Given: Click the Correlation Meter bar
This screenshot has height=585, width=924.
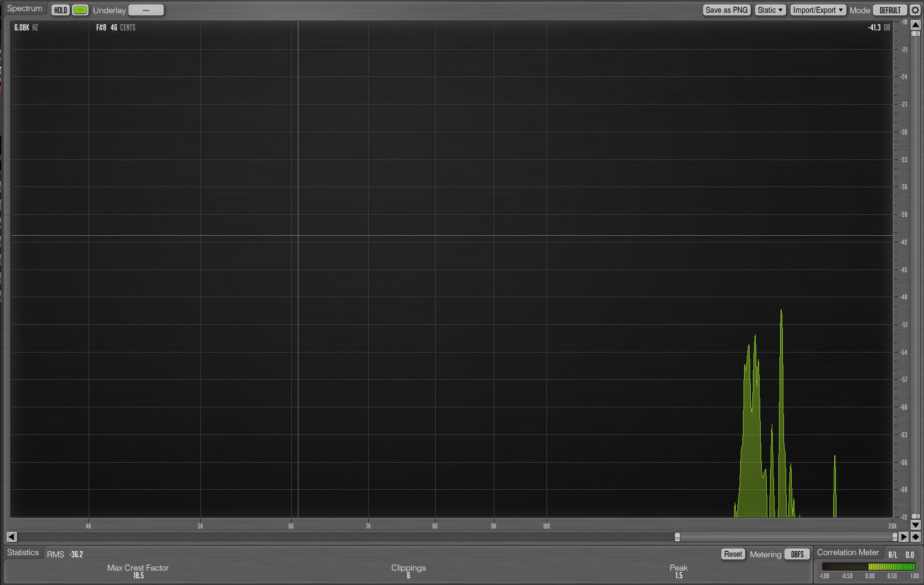Looking at the screenshot, I should coord(869,567).
